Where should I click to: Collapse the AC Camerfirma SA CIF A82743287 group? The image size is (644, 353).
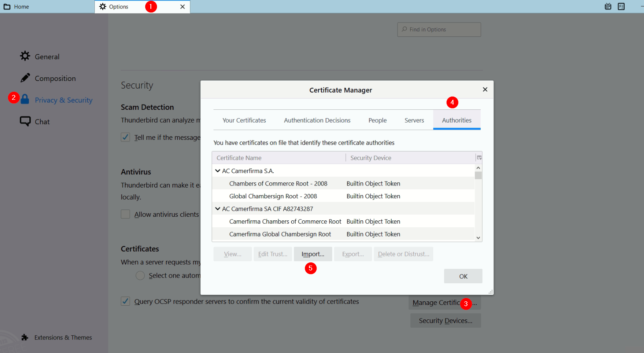(x=217, y=209)
